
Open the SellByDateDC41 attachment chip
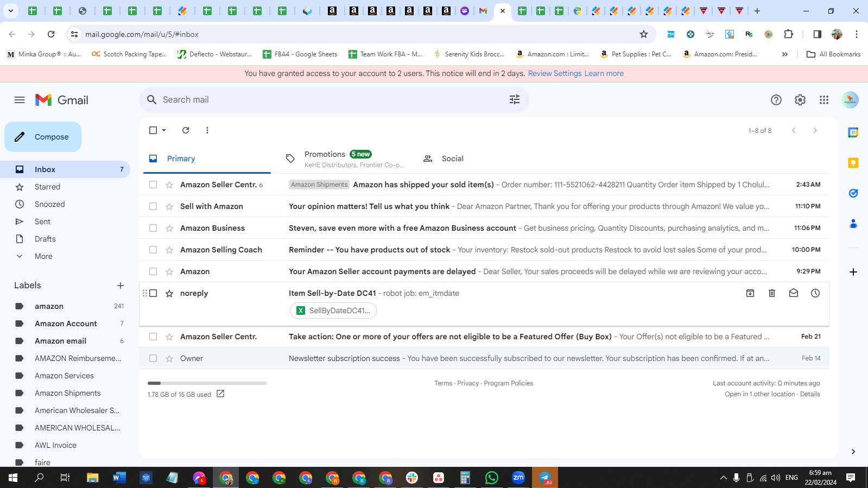(x=333, y=310)
